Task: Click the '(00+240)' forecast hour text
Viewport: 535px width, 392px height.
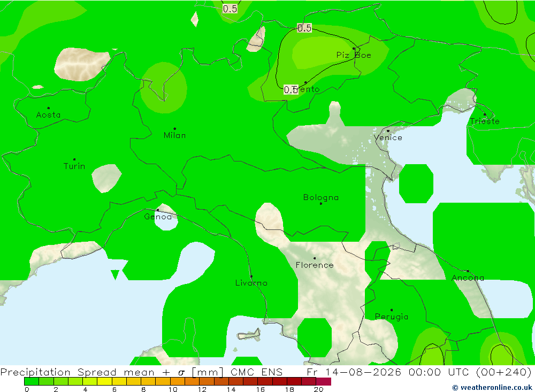Action: 503,372
